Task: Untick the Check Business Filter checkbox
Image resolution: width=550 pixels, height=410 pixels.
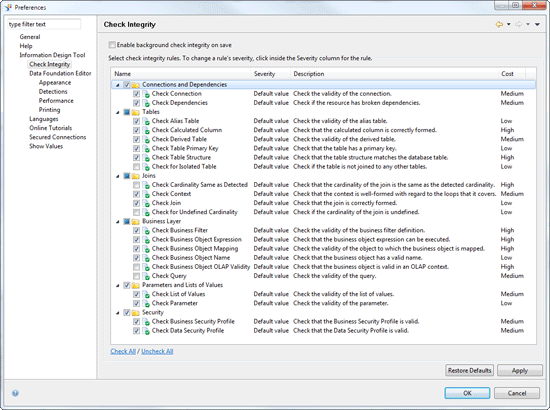Action: (136, 230)
